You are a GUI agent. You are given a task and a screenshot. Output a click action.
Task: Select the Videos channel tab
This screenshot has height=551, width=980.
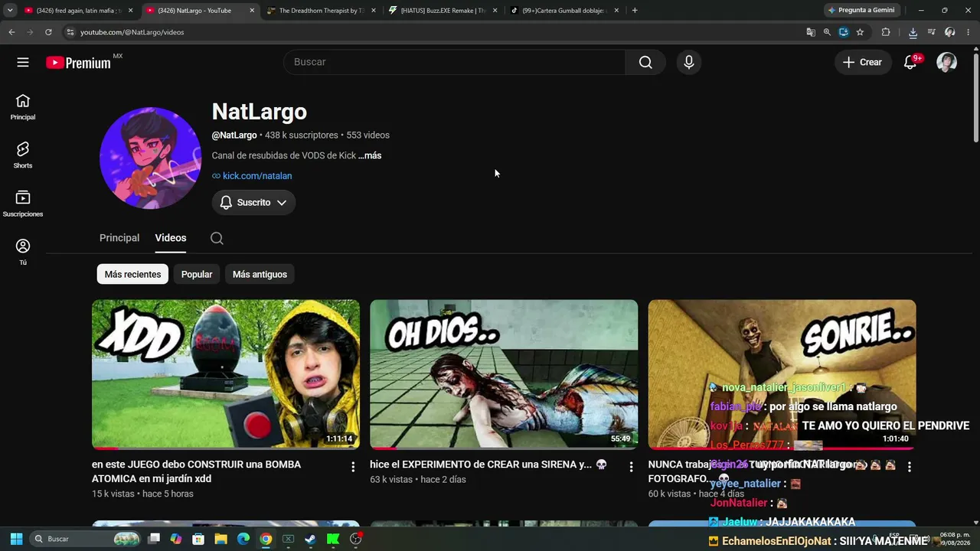pos(171,238)
